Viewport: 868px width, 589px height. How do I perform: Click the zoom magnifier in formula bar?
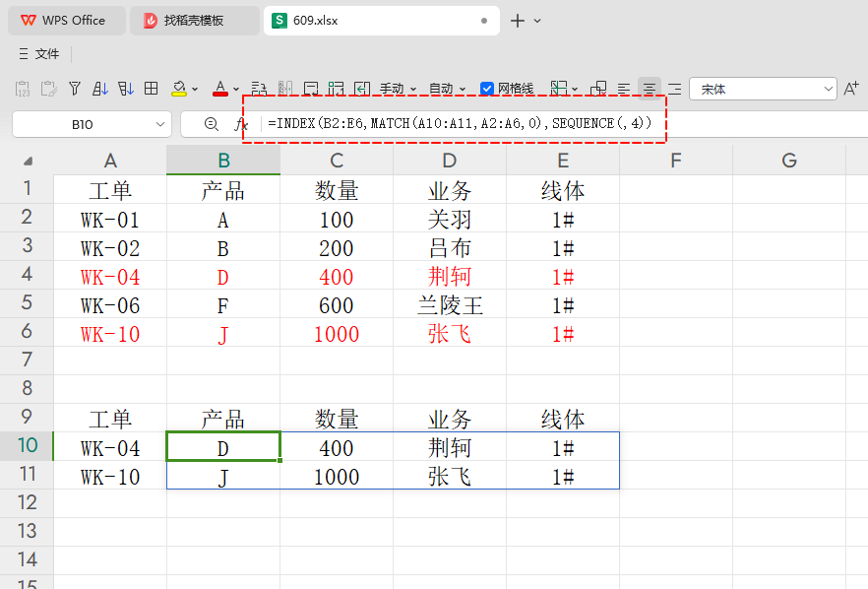tap(211, 124)
